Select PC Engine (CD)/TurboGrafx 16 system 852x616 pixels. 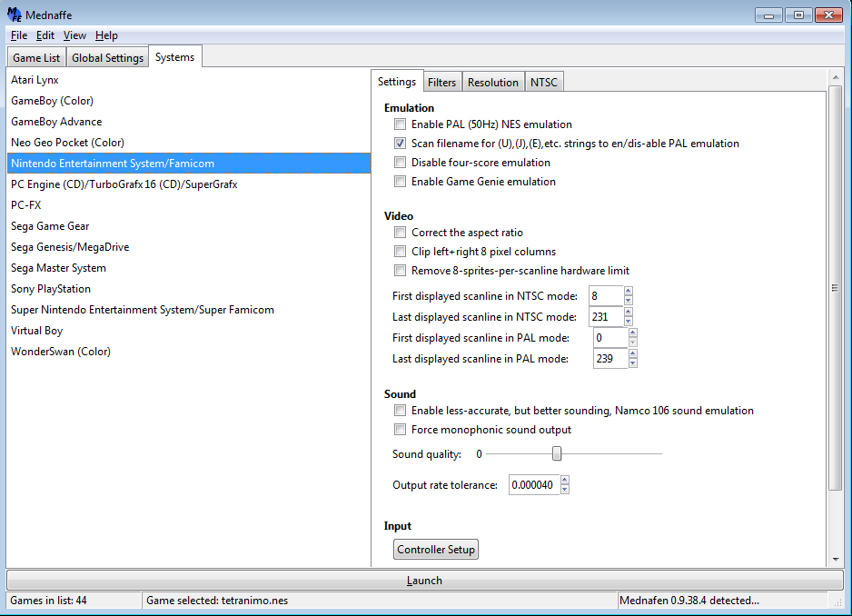click(x=189, y=184)
